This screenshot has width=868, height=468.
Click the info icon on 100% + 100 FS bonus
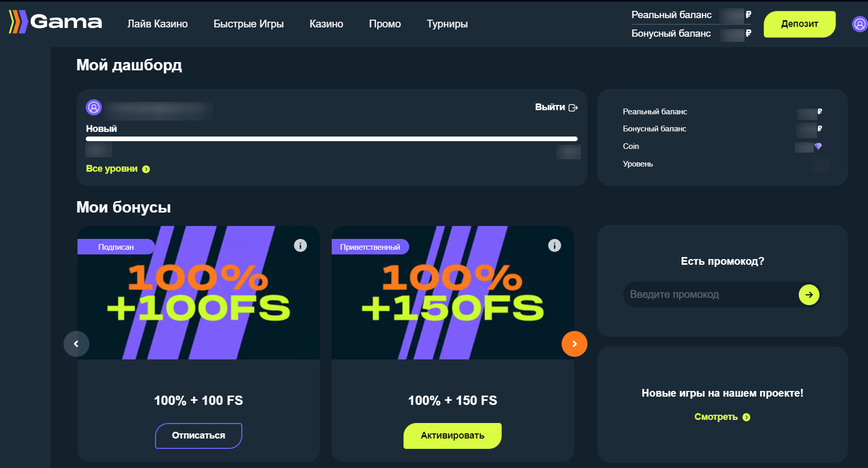[300, 245]
